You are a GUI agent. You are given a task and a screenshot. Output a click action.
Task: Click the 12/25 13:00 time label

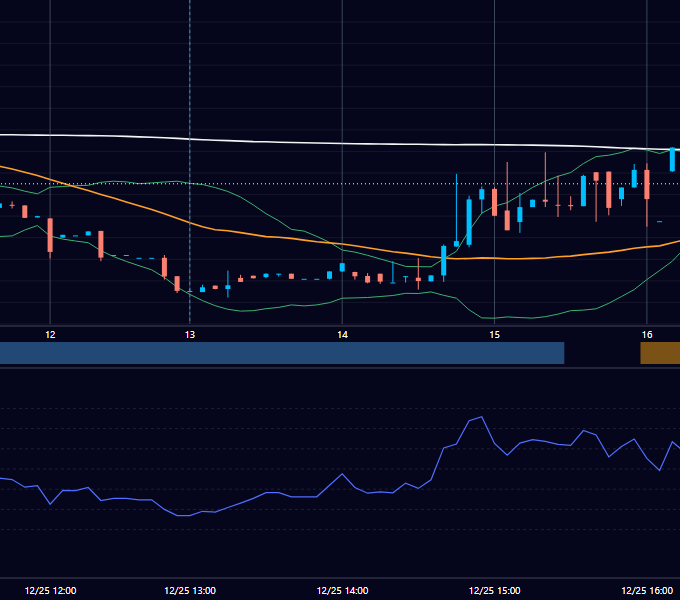point(190,590)
